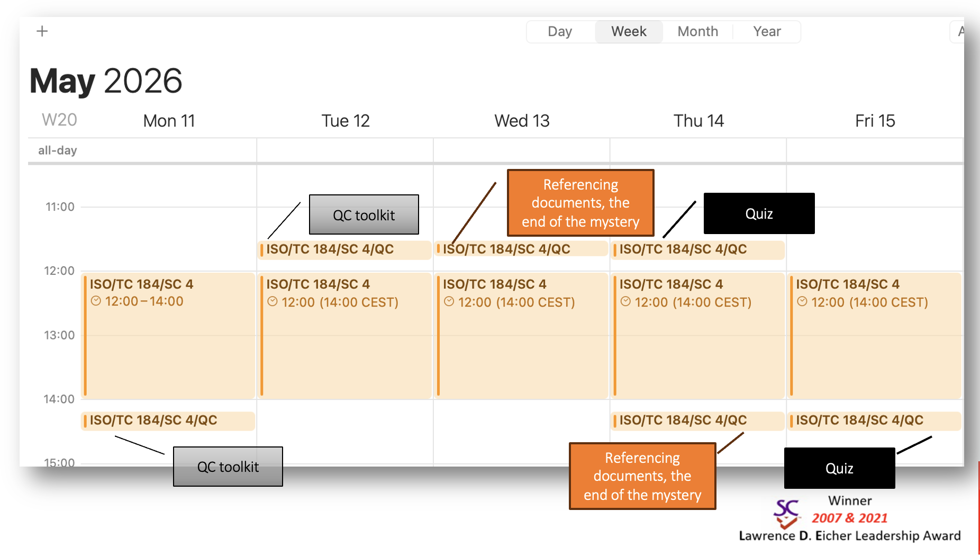Click the plus icon to add event
Image resolution: width=980 pixels, height=555 pixels.
click(42, 31)
